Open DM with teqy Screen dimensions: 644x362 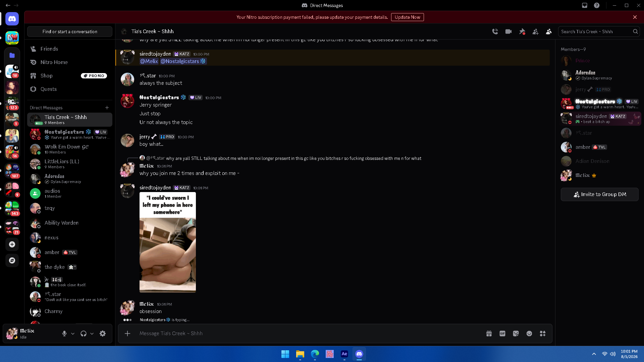coord(70,208)
